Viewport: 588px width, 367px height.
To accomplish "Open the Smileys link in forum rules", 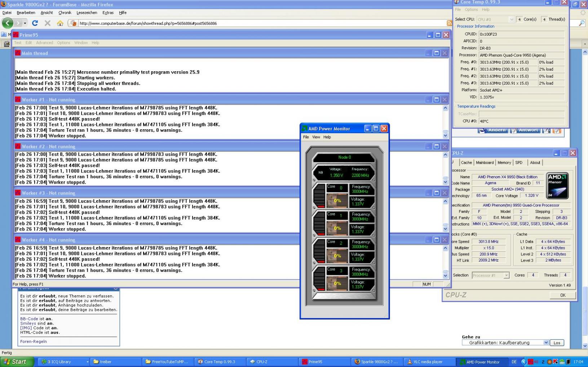I will (x=28, y=323).
